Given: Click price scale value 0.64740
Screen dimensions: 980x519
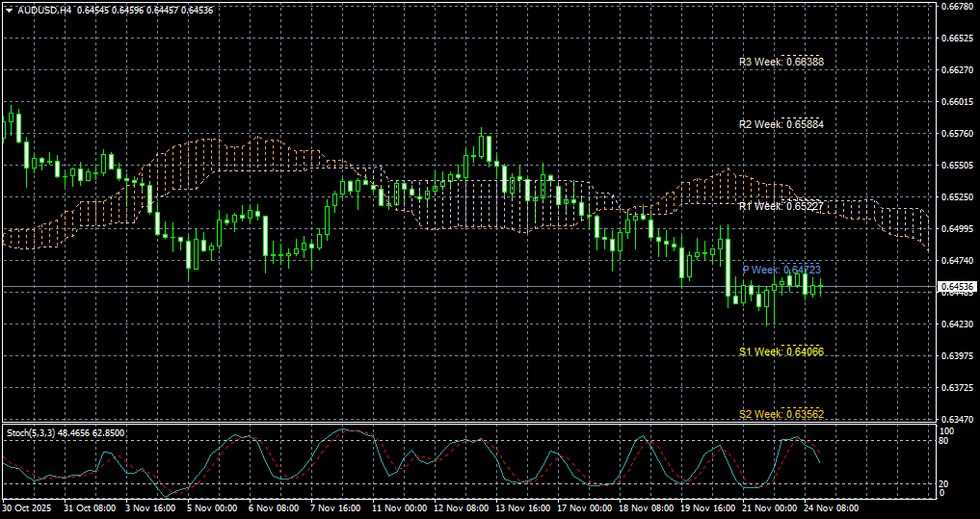Looking at the screenshot, I should 956,260.
